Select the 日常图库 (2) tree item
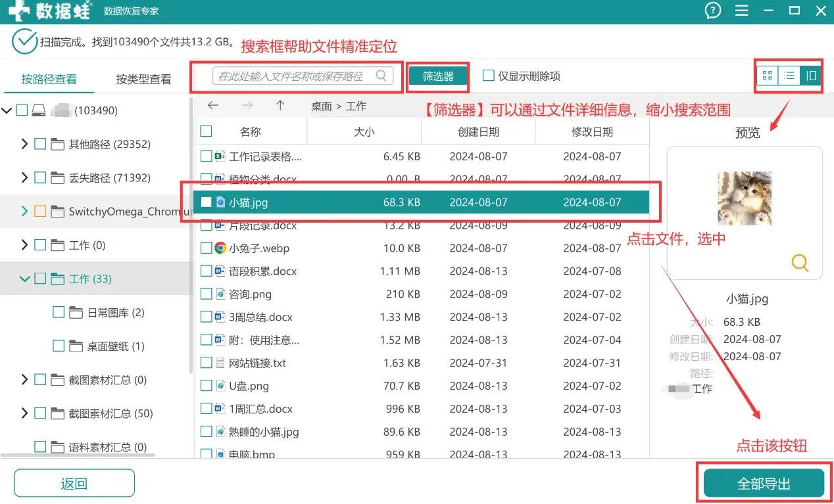Image resolution: width=834 pixels, height=504 pixels. pos(116,313)
